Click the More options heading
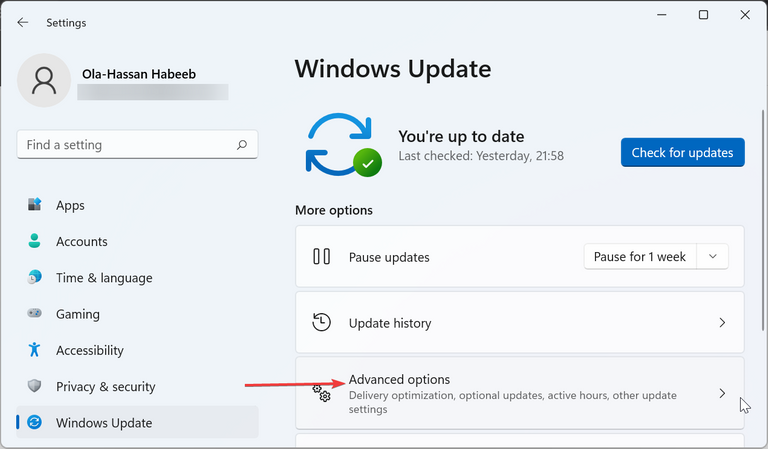 [334, 210]
